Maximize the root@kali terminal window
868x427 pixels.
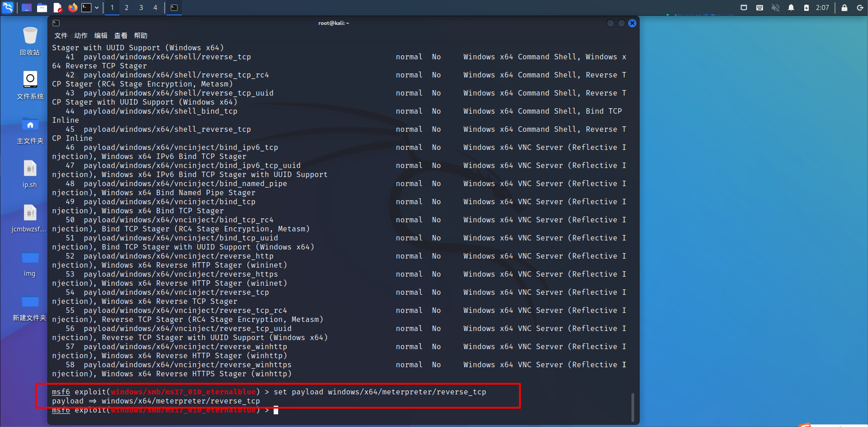[x=621, y=23]
